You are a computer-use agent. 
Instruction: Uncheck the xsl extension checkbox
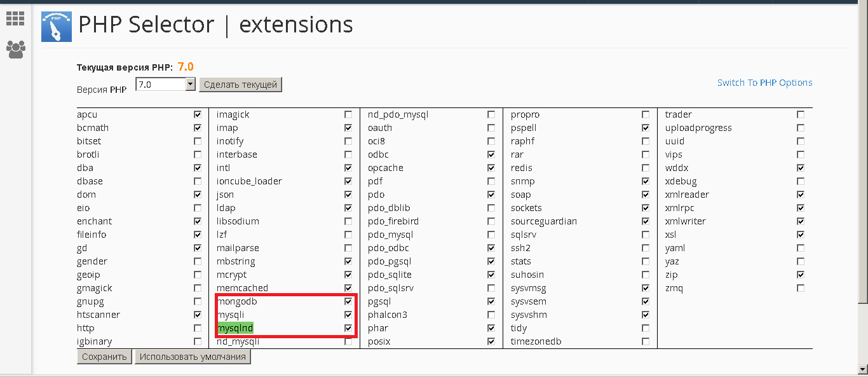click(801, 235)
